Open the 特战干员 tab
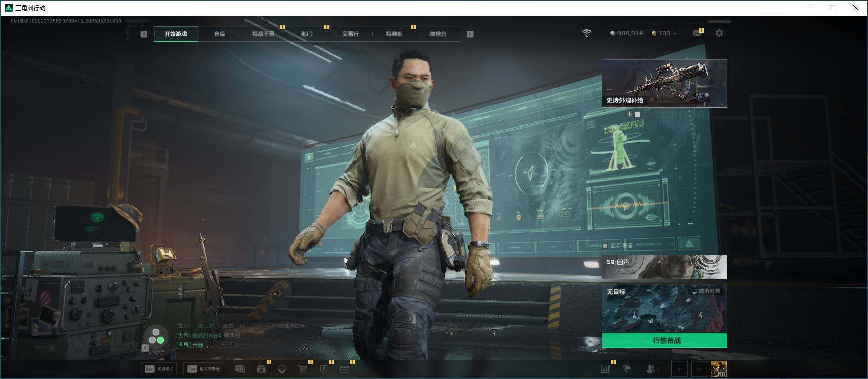The height and width of the screenshot is (379, 868). [x=263, y=34]
